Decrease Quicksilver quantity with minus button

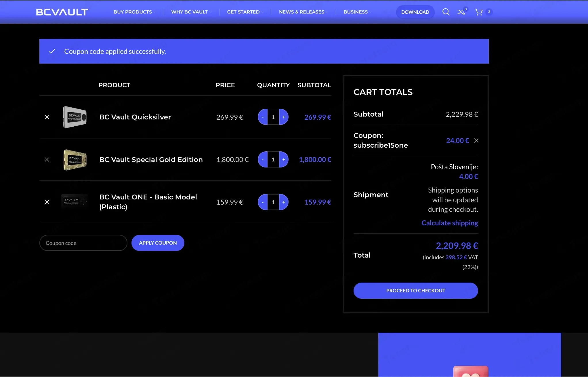tap(263, 117)
